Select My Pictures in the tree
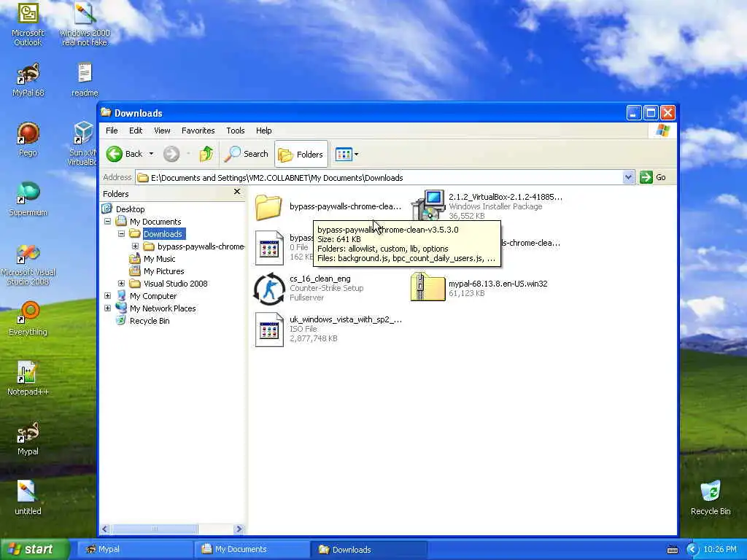Image resolution: width=747 pixels, height=560 pixels. click(164, 271)
